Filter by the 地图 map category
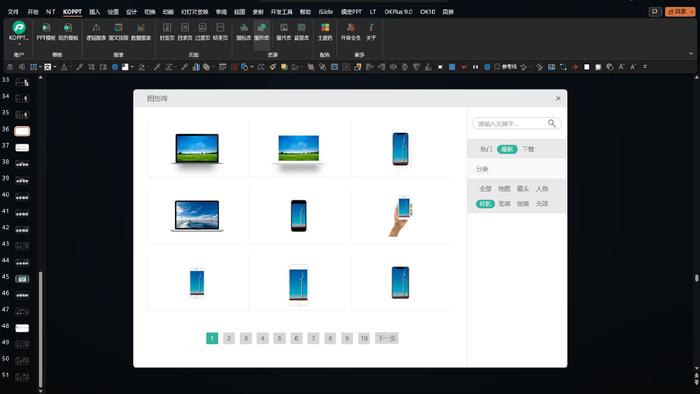700x394 pixels. [x=504, y=189]
